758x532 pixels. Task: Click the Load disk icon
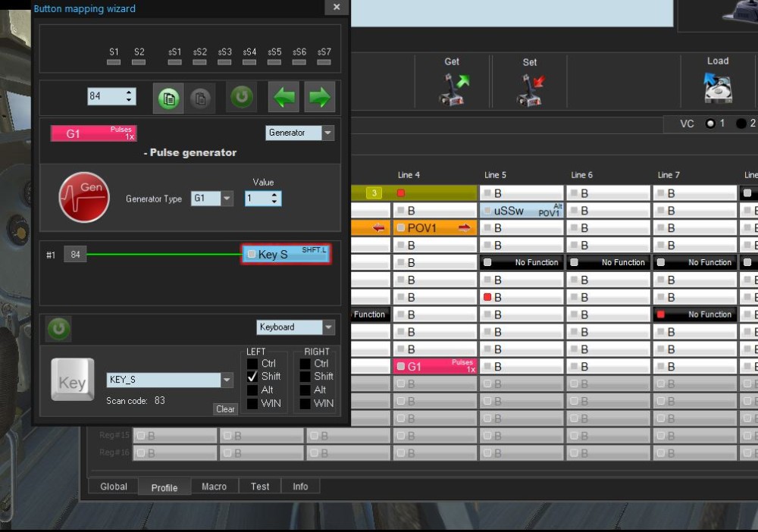(x=717, y=87)
